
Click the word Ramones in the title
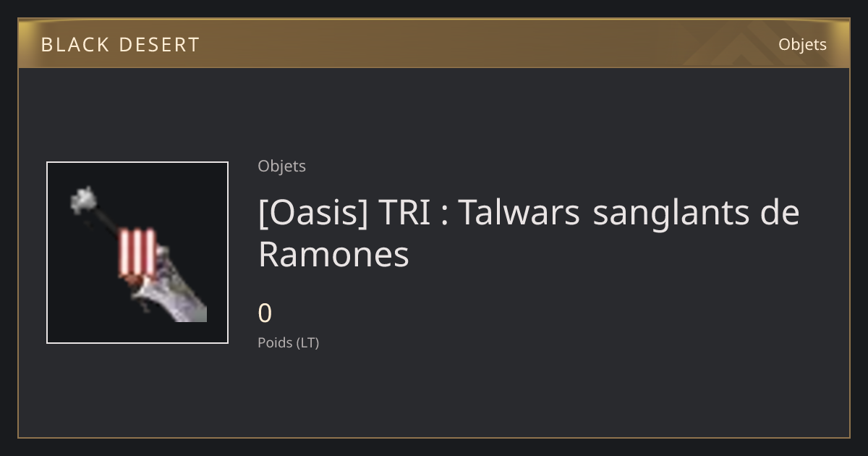333,255
